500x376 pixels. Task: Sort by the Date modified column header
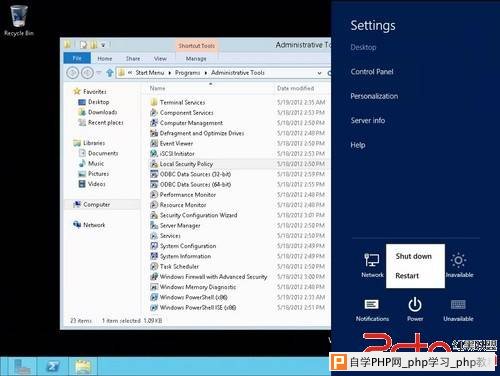[x=295, y=88]
